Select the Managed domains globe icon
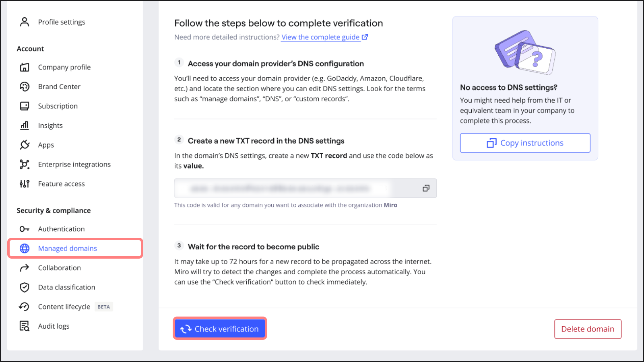 click(25, 248)
